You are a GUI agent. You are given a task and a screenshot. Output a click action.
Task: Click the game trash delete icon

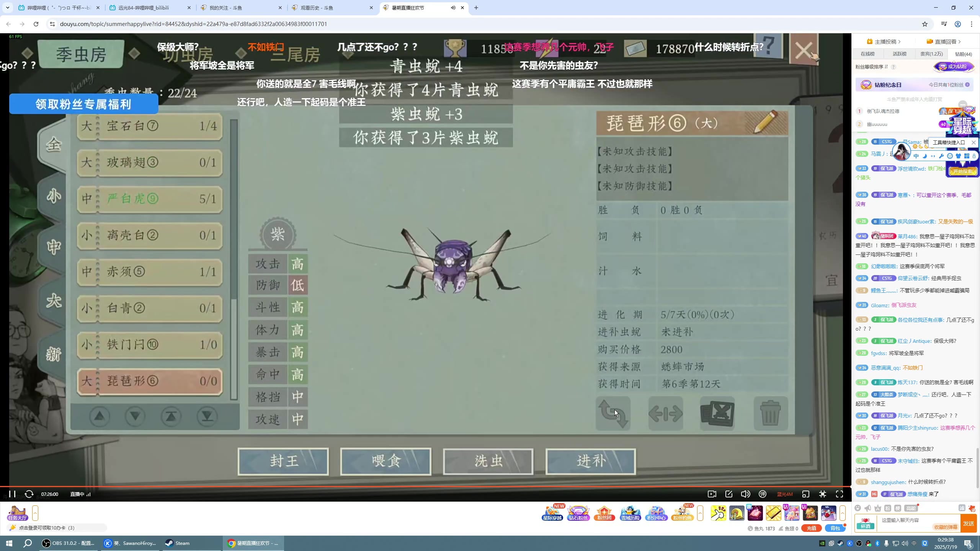pyautogui.click(x=770, y=413)
